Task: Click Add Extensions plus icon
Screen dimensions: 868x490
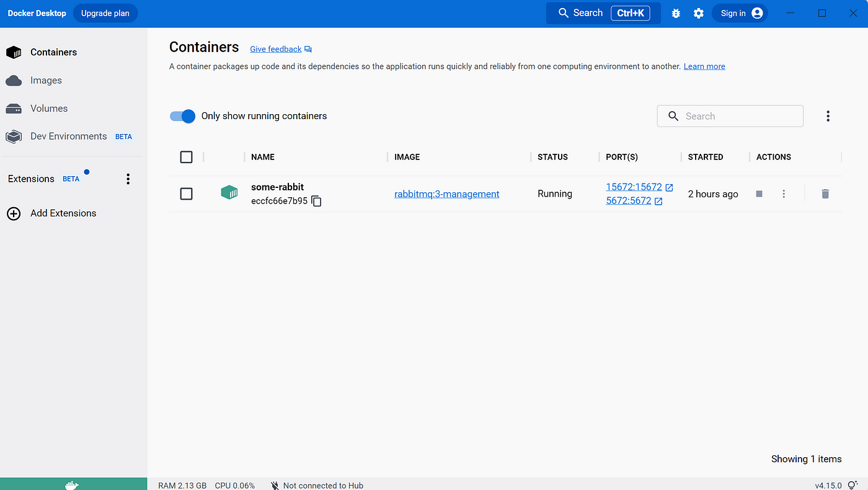Action: coord(14,213)
